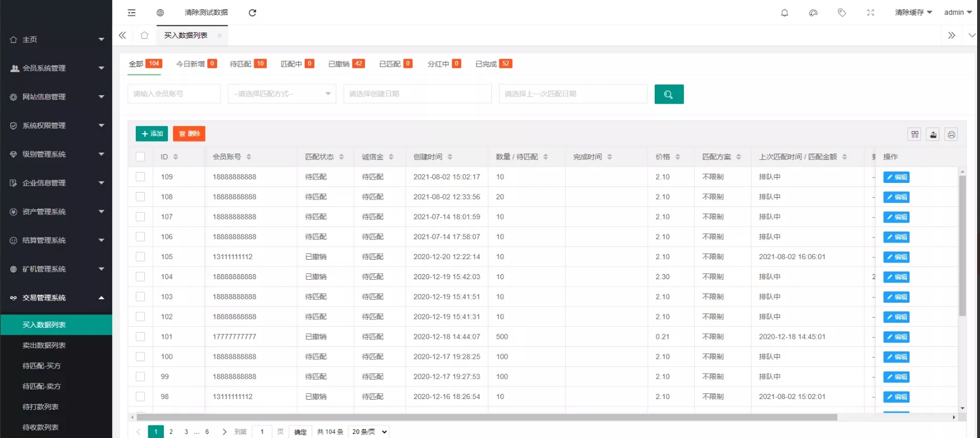Expand 网站信息管理 sidebar menu
The height and width of the screenshot is (438, 980).
56,97
